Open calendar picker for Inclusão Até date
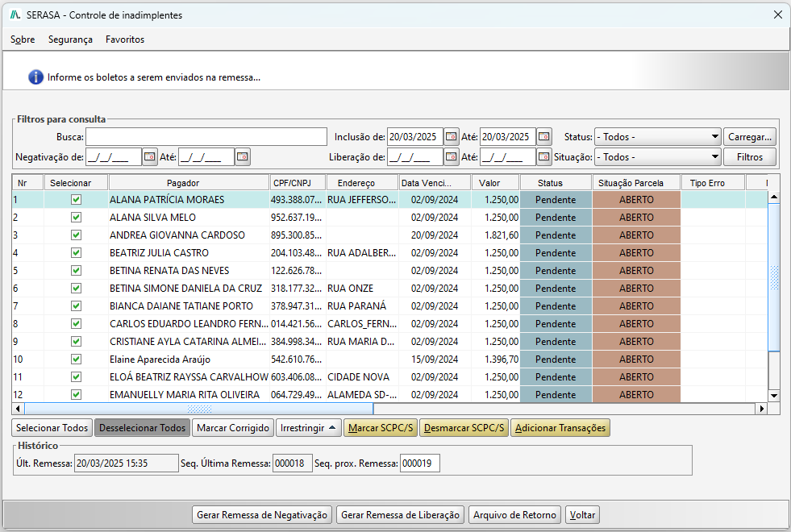 click(543, 137)
